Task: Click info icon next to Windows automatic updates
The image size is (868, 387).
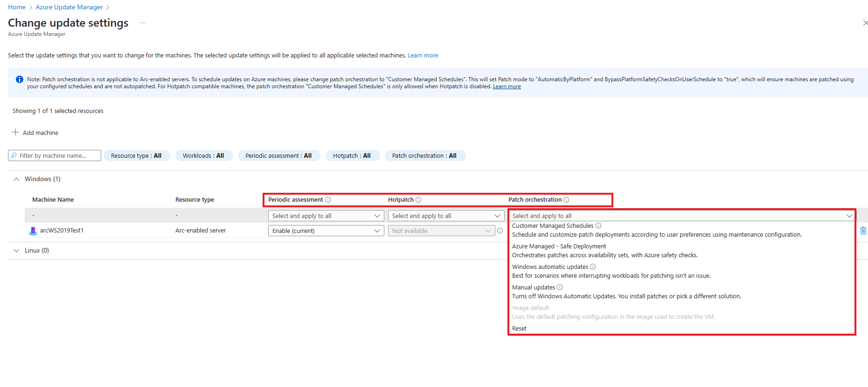Action: click(x=593, y=267)
